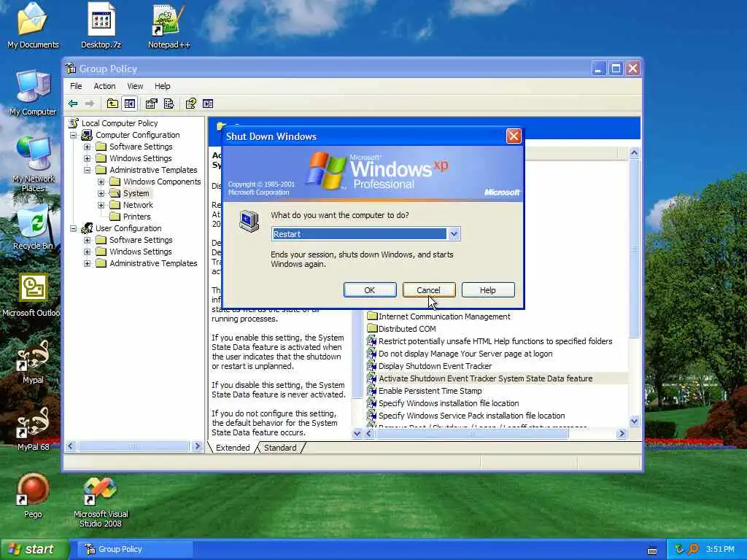Click the Help button in shutdown dialog
The image size is (747, 560).
pyautogui.click(x=488, y=290)
